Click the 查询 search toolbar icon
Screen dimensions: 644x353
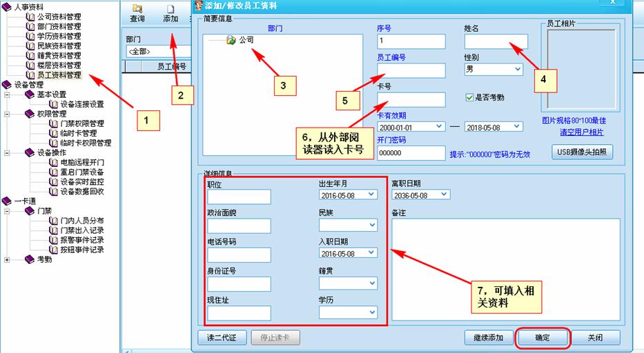click(x=137, y=14)
